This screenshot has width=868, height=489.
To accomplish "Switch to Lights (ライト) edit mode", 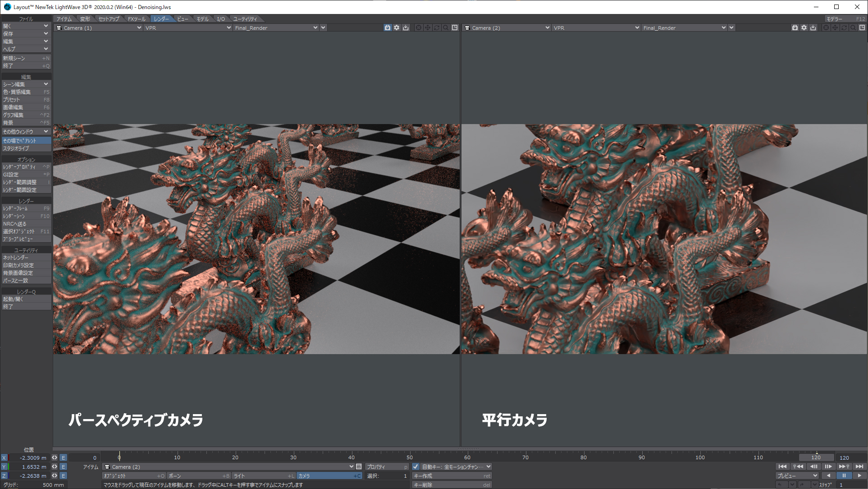I will [x=264, y=475].
